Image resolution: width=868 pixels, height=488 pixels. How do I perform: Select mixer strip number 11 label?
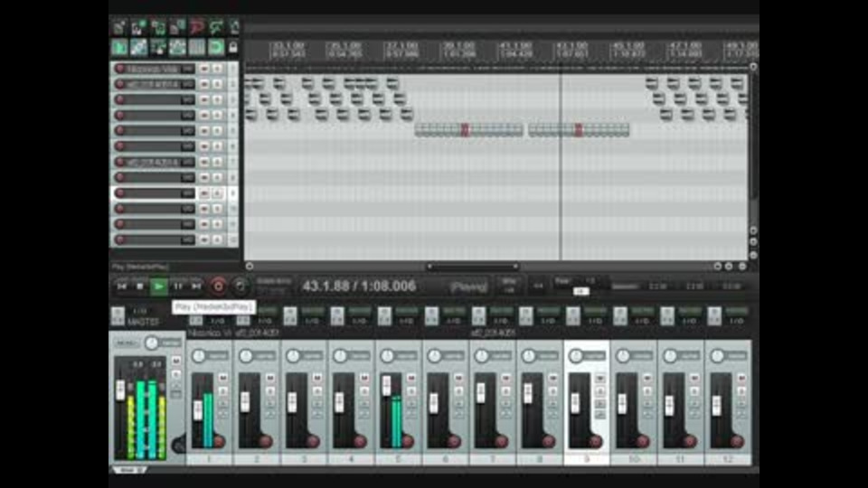pyautogui.click(x=681, y=459)
